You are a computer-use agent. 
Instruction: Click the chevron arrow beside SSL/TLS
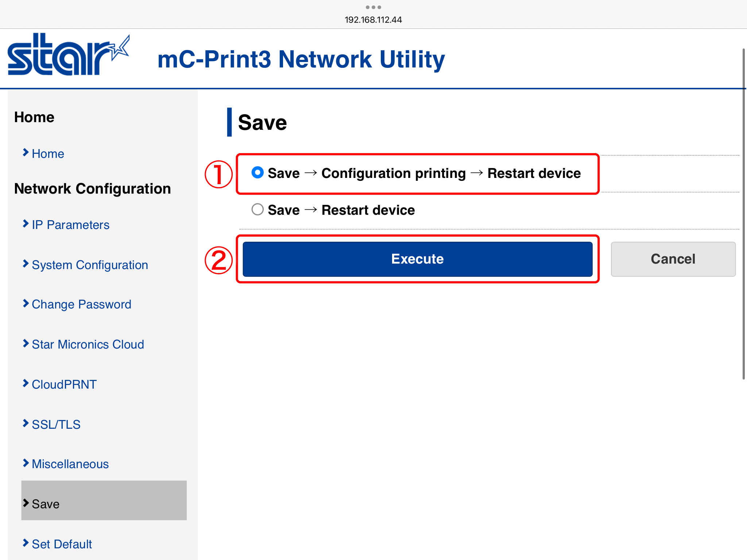click(26, 423)
